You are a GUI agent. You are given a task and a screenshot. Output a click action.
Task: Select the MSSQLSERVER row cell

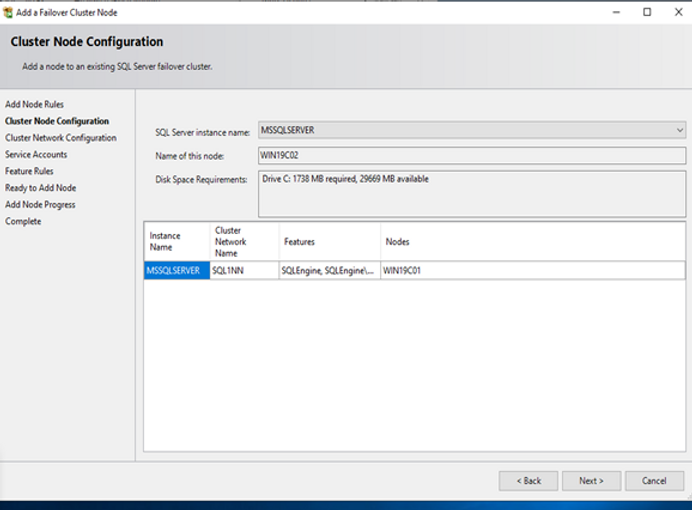click(176, 271)
